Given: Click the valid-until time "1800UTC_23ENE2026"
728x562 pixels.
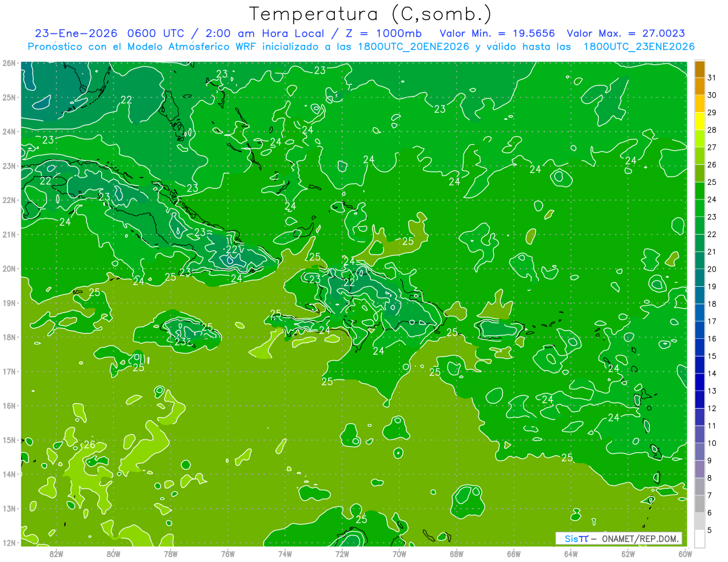Looking at the screenshot, I should pyautogui.click(x=639, y=47).
